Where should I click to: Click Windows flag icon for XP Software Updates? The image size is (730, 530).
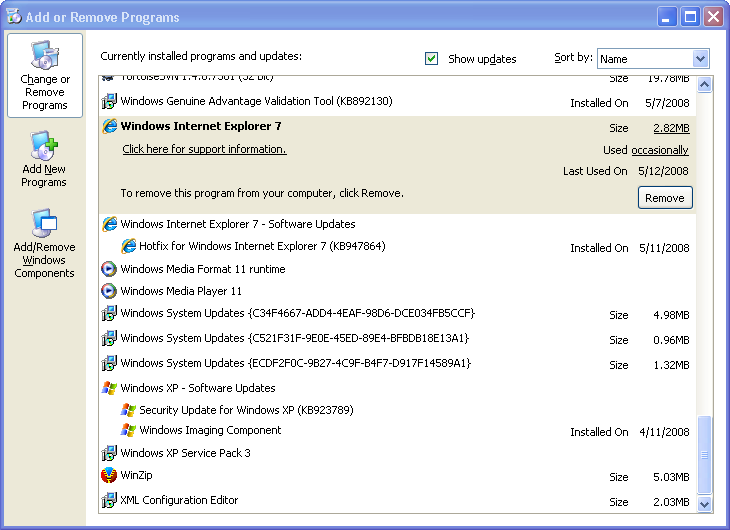coord(109,388)
